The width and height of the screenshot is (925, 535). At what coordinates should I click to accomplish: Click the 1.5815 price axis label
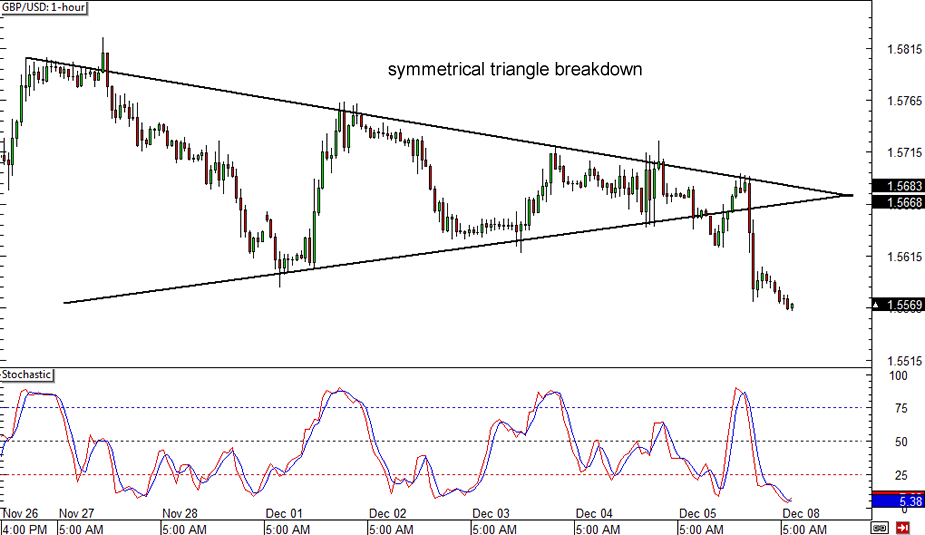[904, 50]
